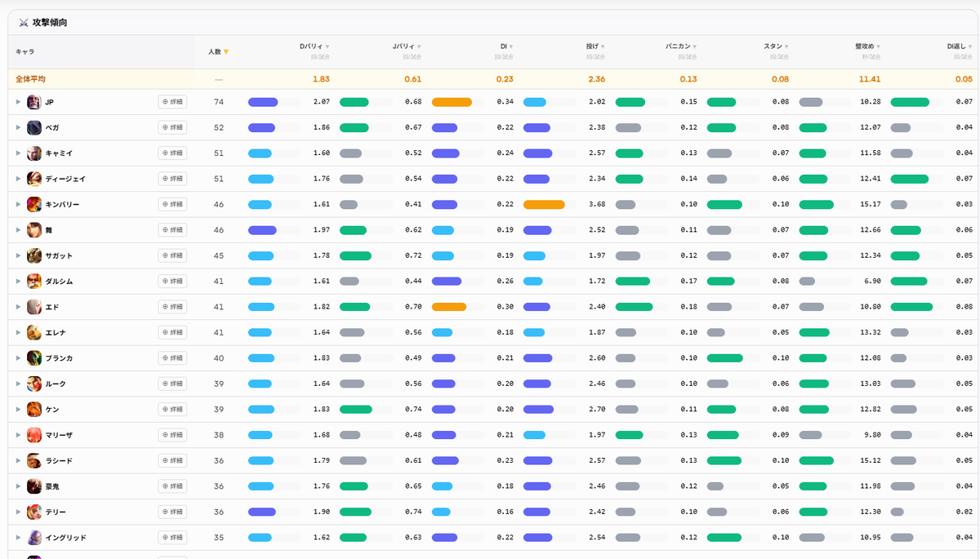Click the イングリッド character portrait icon
The image size is (980, 559).
pyautogui.click(x=33, y=538)
